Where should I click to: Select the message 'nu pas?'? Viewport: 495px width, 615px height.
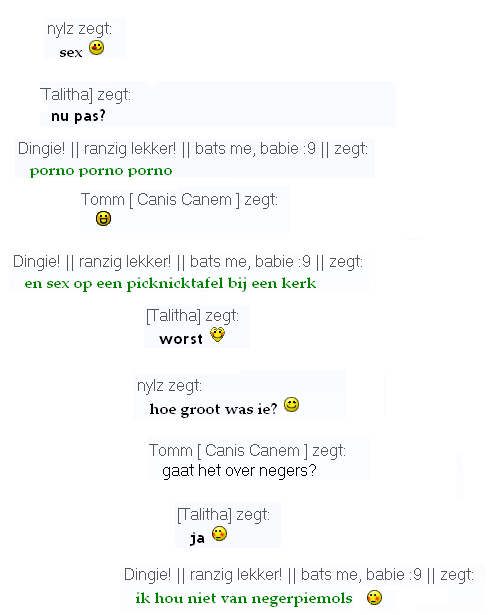78,116
